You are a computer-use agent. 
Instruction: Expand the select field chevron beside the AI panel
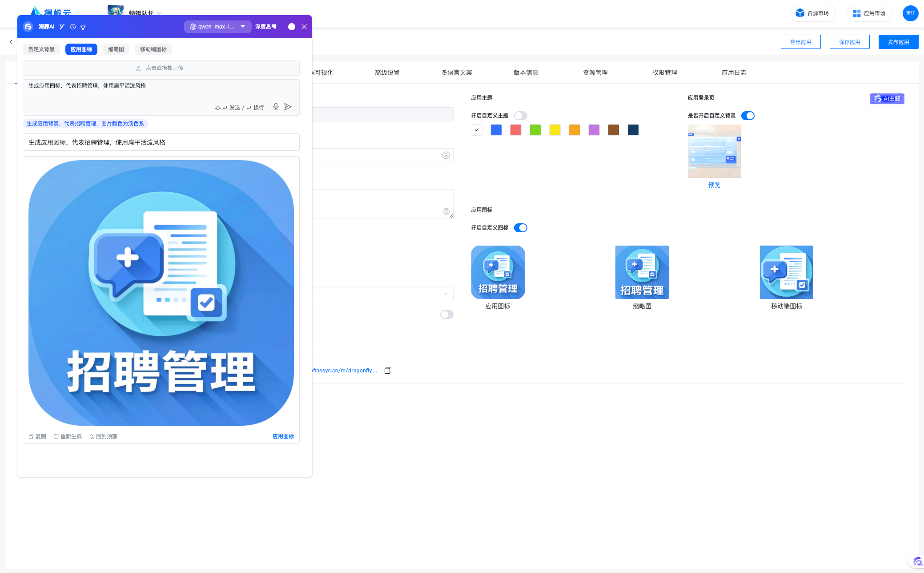pos(446,294)
